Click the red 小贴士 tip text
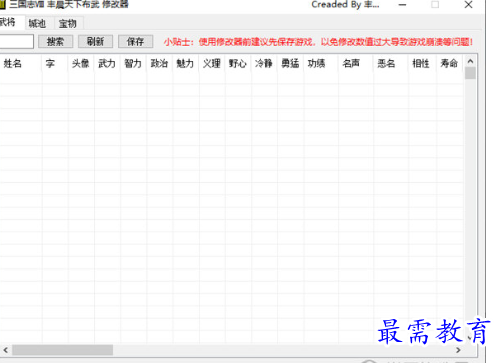Viewport: 499px width, 363px height. click(318, 42)
